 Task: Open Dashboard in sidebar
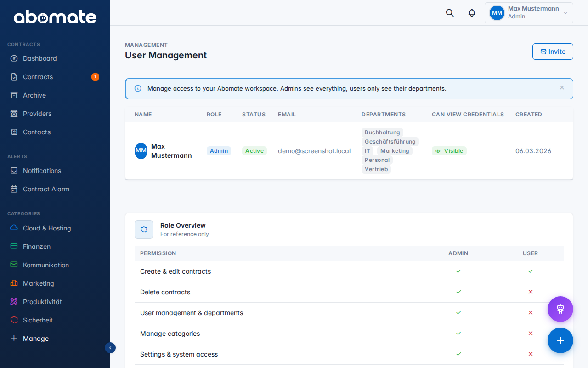55,58
